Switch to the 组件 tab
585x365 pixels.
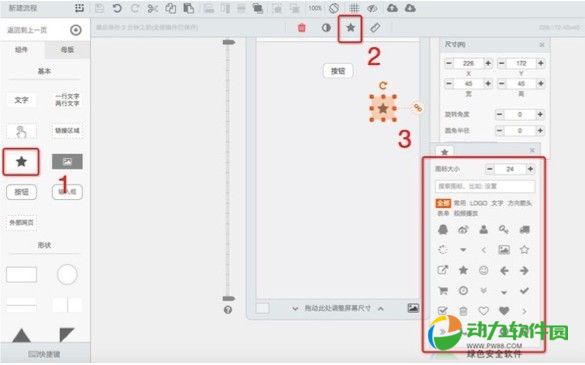(22, 50)
